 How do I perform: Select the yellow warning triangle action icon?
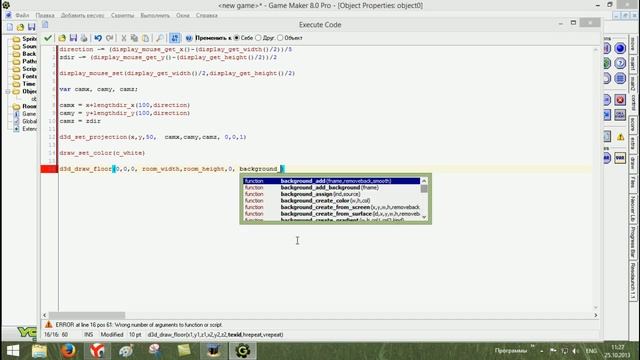620,137
